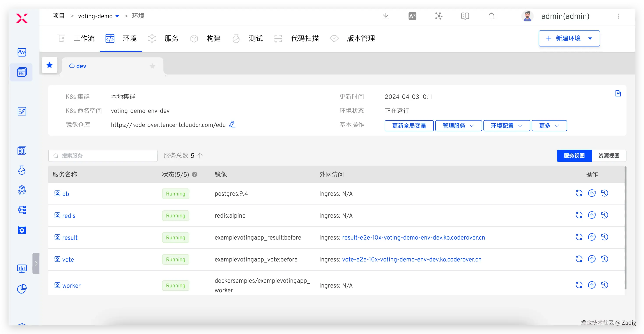The height and width of the screenshot is (334, 644).
Task: Edit the image registry with pencil icon
Action: (x=232, y=124)
